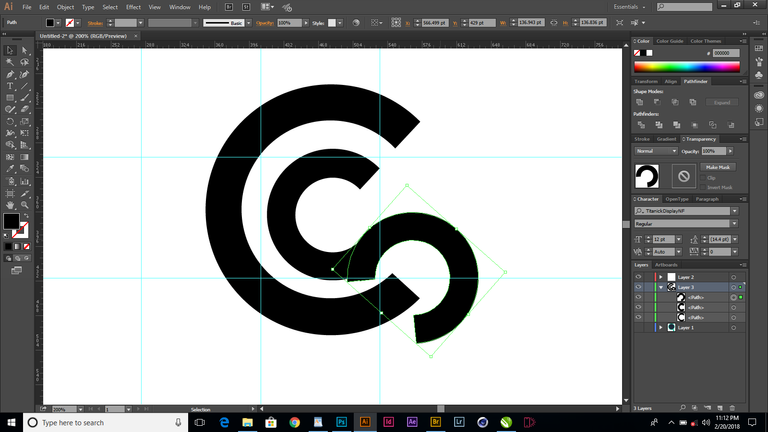Viewport: 768px width, 432px height.
Task: Click the Opacity link in control bar
Action: click(x=265, y=23)
